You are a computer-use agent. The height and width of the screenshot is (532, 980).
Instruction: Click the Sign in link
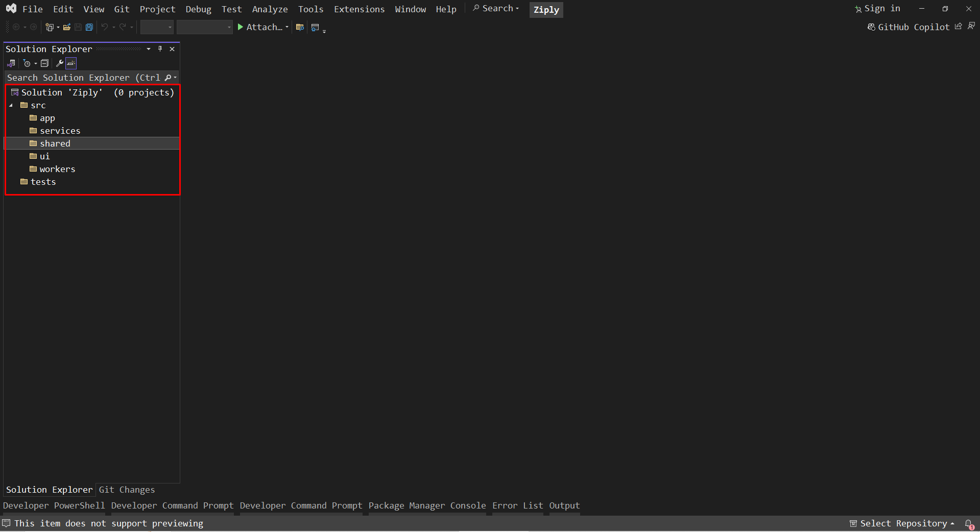pyautogui.click(x=882, y=9)
